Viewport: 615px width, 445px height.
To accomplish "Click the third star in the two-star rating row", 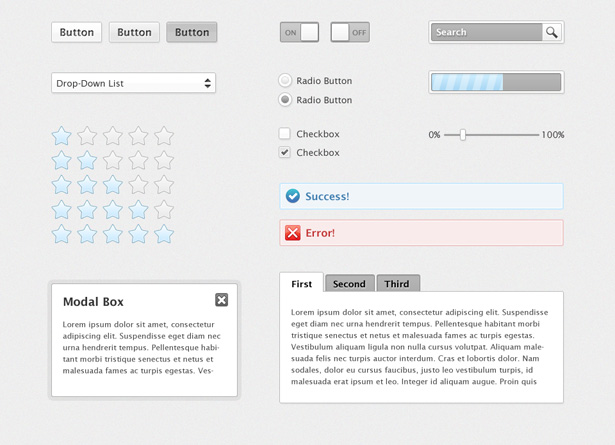I will point(113,161).
